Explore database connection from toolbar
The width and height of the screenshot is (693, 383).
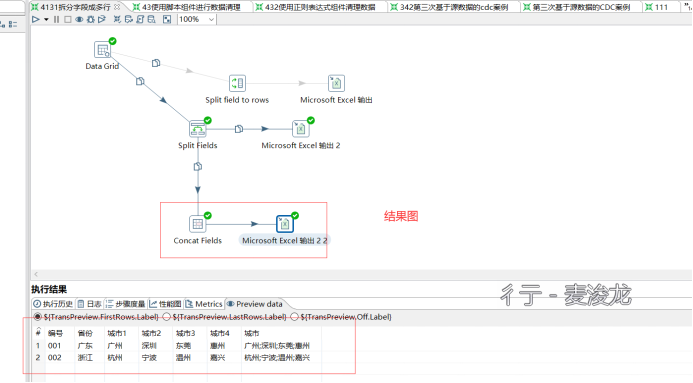pyautogui.click(x=152, y=19)
